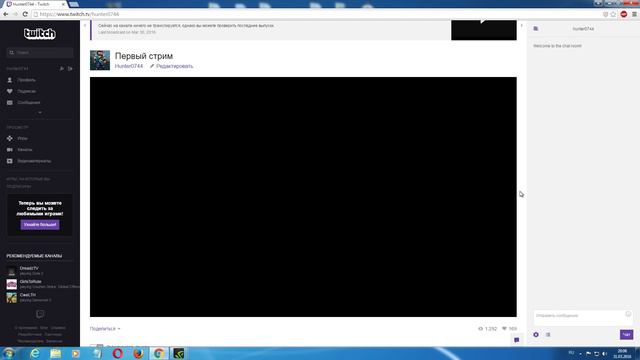The width and height of the screenshot is (640, 360).
Task: Click the purple learn-more button in promo box
Action: [40, 224]
